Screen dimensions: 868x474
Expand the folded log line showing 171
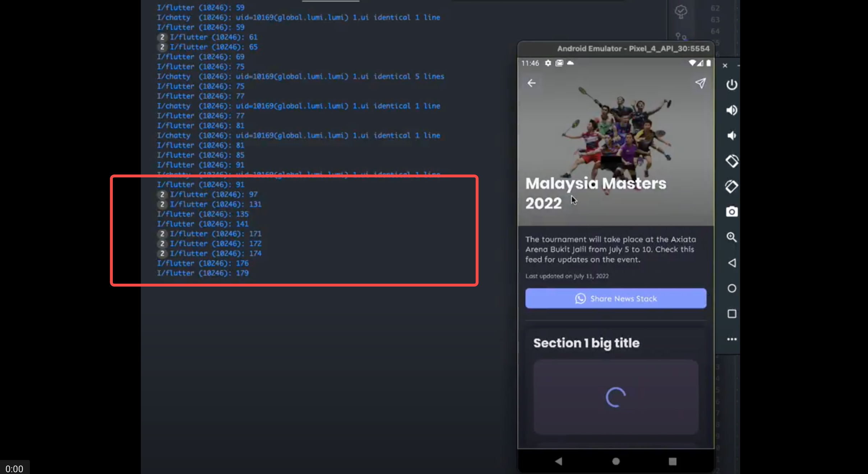tap(162, 234)
